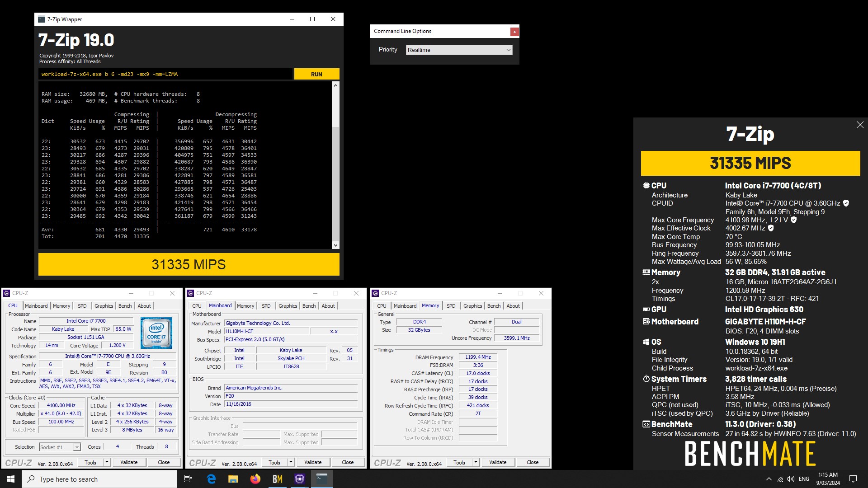The width and height of the screenshot is (868, 488).
Task: Switch to Mainboard tab in first CPU-Z window
Action: tap(36, 306)
